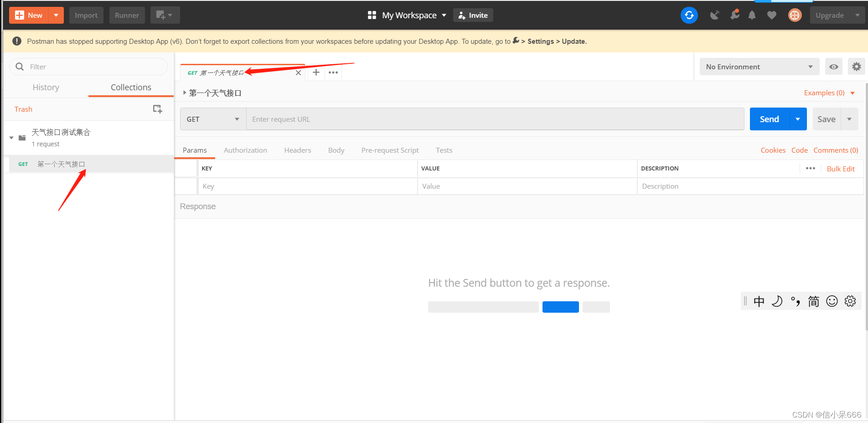
Task: Click the New button
Action: tap(29, 15)
